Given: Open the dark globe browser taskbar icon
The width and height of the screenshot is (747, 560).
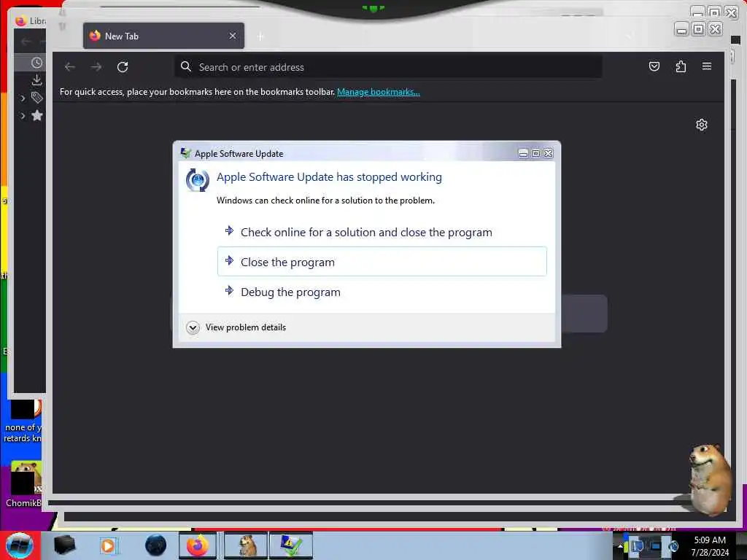Looking at the screenshot, I should pos(155,545).
